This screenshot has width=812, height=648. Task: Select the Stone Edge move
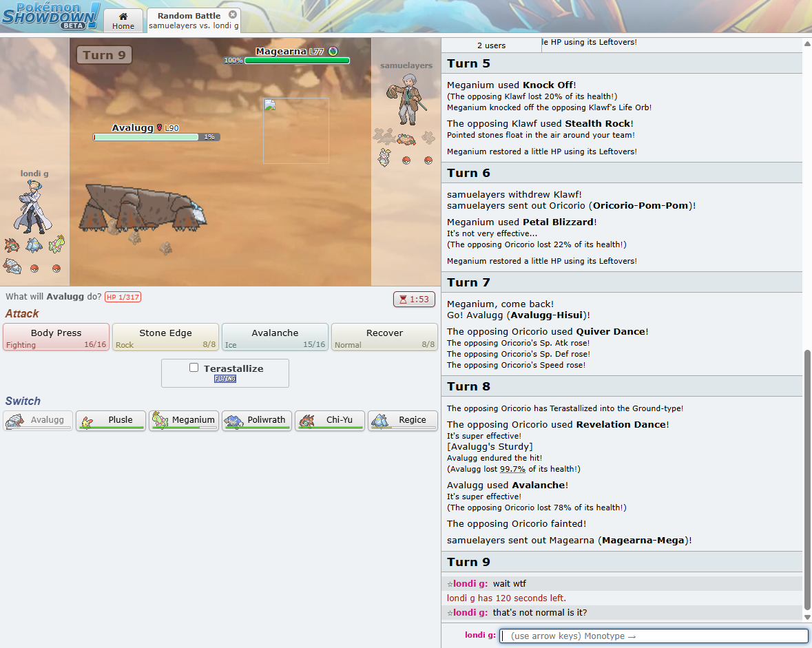(166, 337)
